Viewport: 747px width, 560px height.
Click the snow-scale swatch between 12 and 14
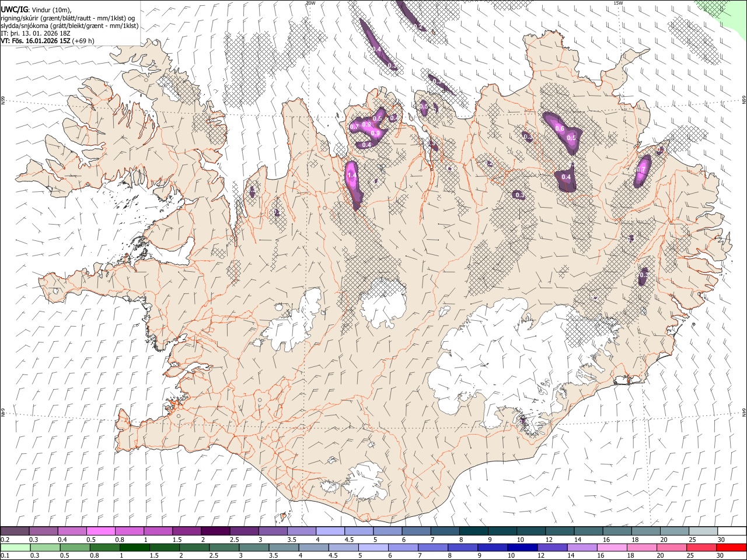[560, 531]
